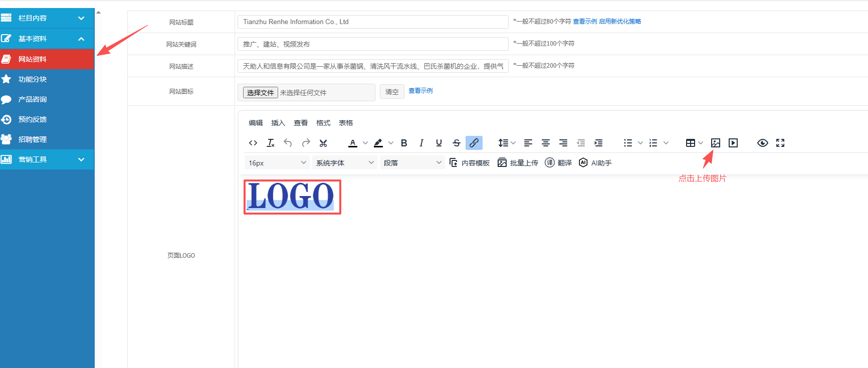Click the 选择文件 button

tap(260, 93)
